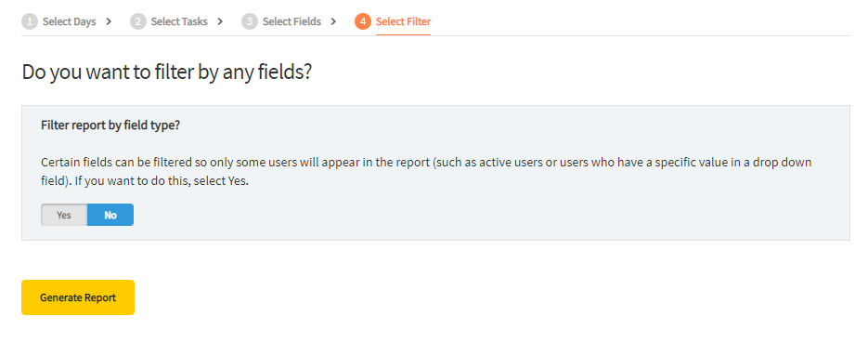The image size is (868, 343).
Task: Click the heading "Do you want to filter by any fields?"
Action: point(167,73)
